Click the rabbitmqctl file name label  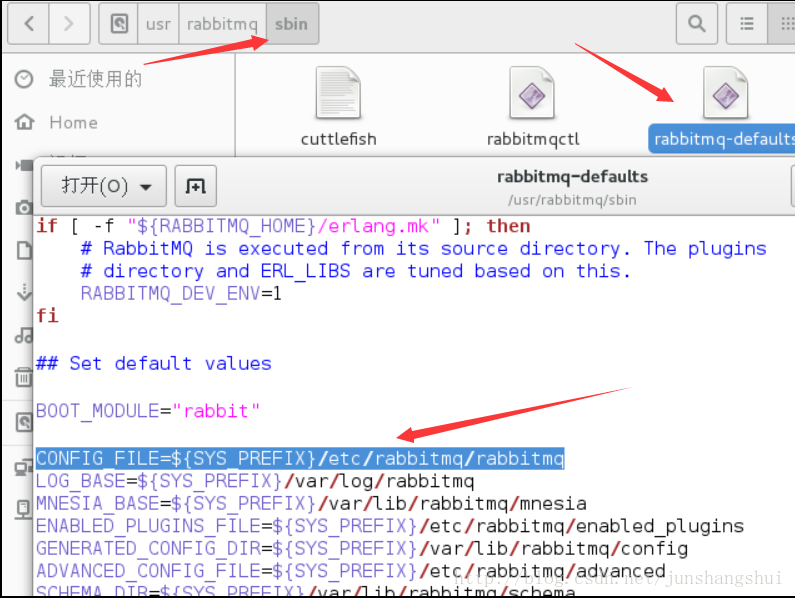[533, 139]
